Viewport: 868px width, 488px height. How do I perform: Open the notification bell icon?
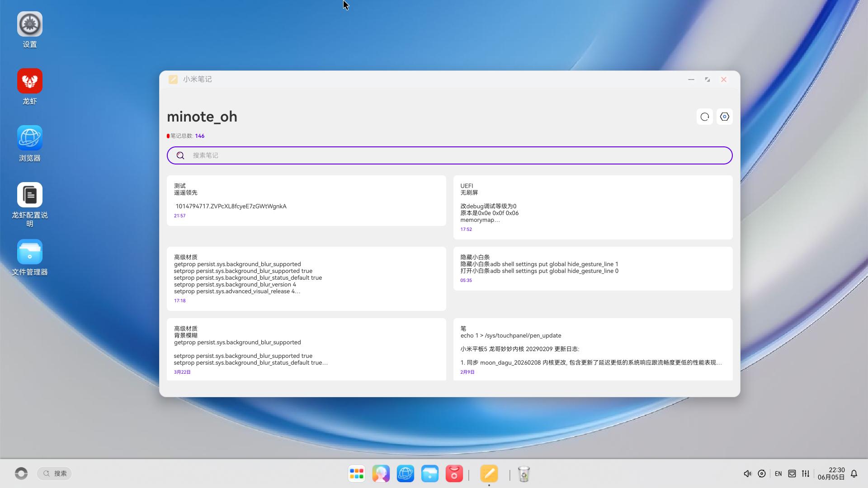pos(854,474)
